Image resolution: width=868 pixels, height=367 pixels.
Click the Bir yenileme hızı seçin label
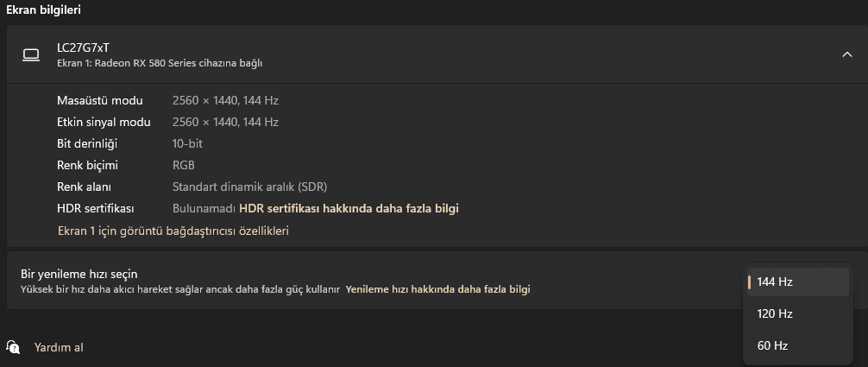[79, 274]
